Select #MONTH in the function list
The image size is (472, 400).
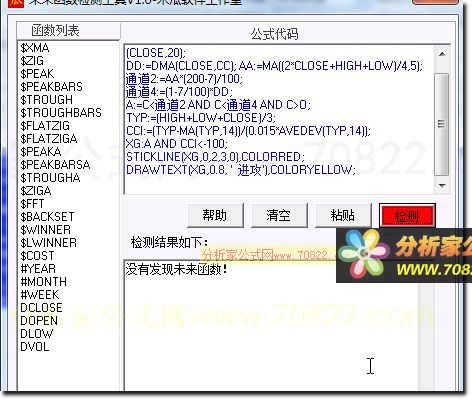[43, 282]
